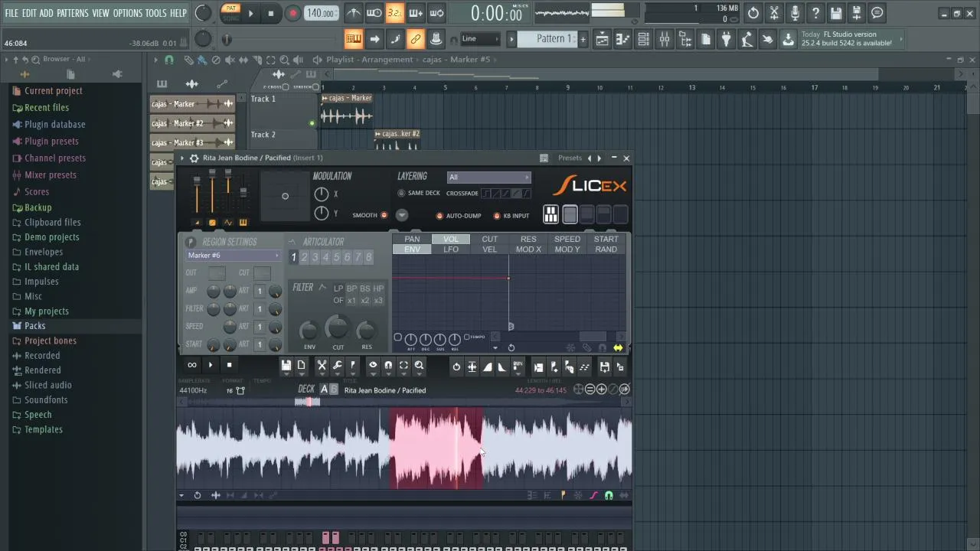
Task: Select the BP filter type
Action: click(351, 289)
